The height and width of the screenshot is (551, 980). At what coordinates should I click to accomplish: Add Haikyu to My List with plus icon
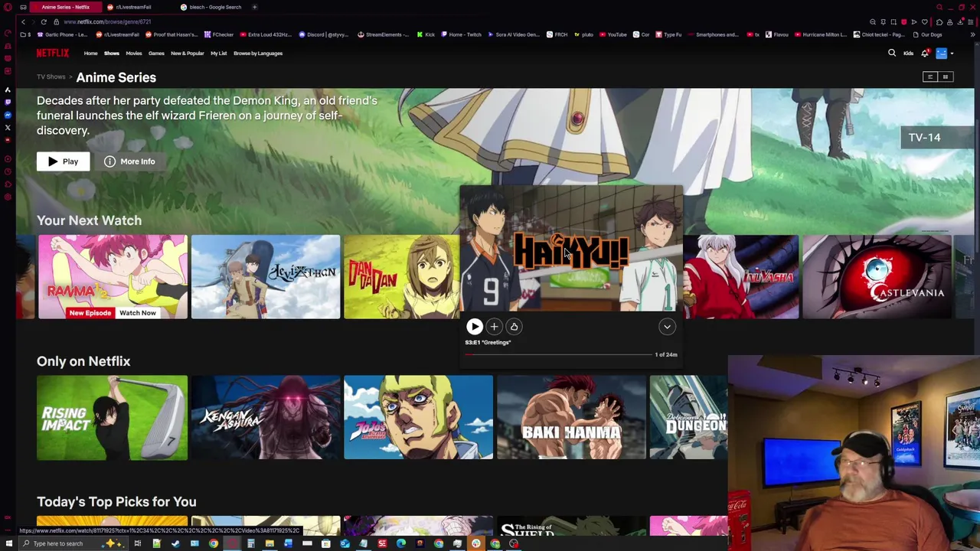(x=494, y=327)
